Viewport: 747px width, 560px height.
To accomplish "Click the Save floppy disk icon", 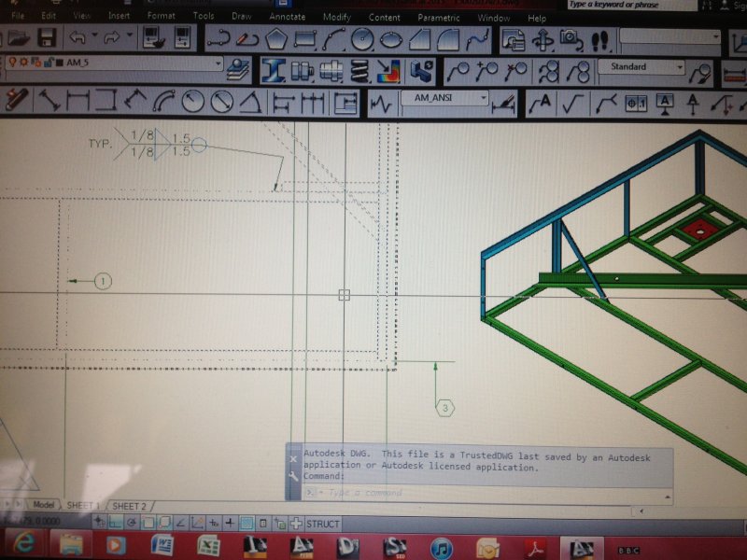I will click(47, 37).
